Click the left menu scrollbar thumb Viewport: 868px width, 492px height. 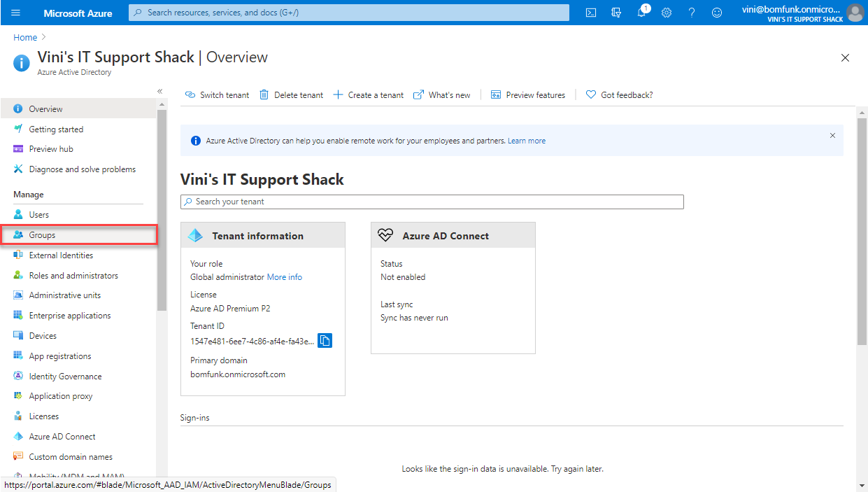click(x=162, y=210)
